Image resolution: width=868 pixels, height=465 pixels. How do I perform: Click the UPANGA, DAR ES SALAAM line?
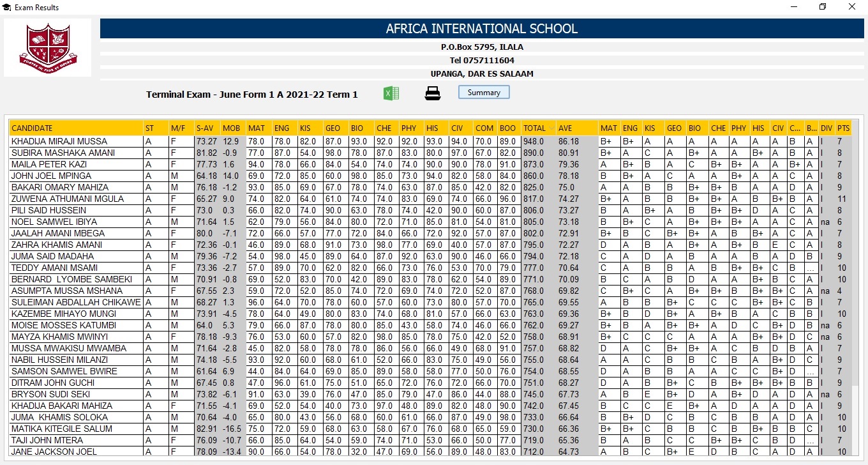[x=482, y=73]
